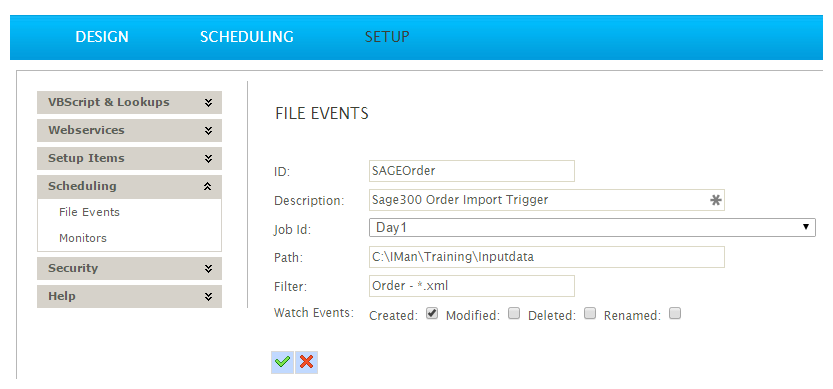
Task: Save with the green checkmark icon
Action: (282, 362)
